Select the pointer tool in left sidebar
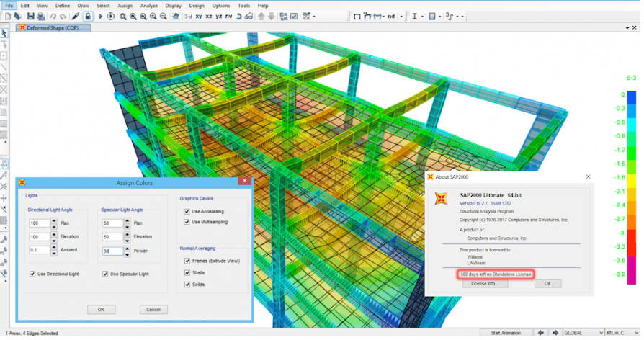 (4, 33)
